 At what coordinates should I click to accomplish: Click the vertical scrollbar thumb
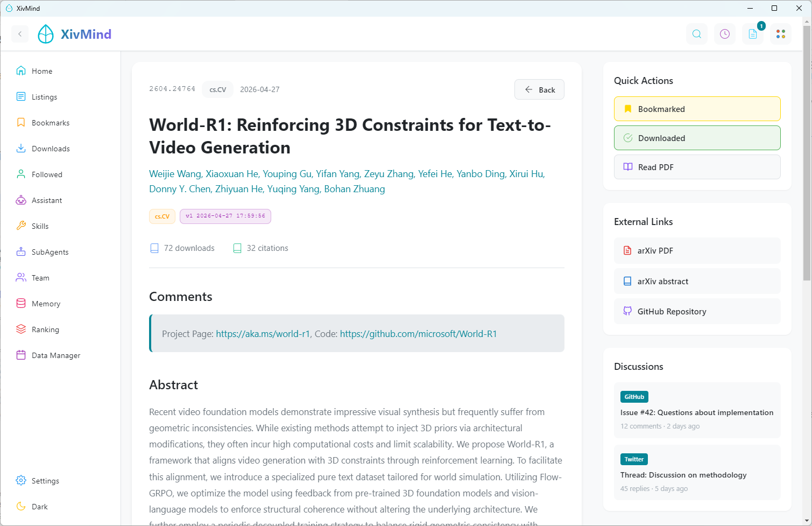coord(807,152)
